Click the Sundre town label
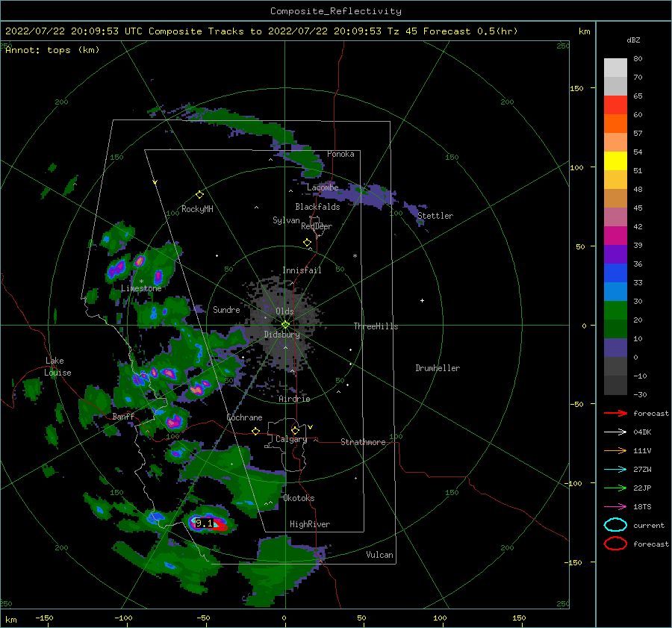 (226, 309)
